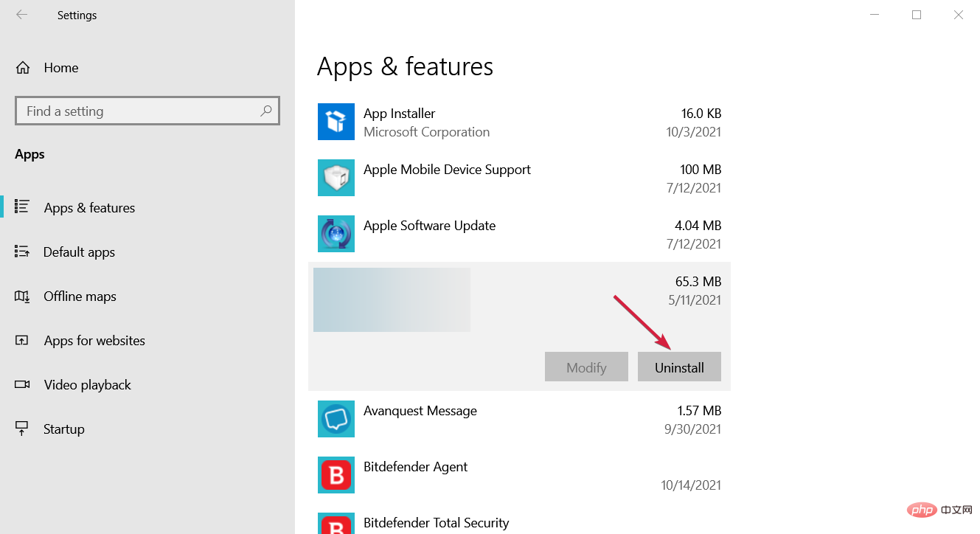
Task: Click the Apple Software Update icon
Action: coord(336,234)
